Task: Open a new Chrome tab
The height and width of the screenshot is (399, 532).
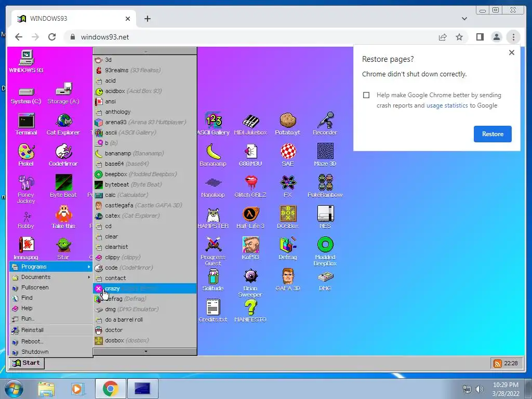Action: tap(147, 19)
